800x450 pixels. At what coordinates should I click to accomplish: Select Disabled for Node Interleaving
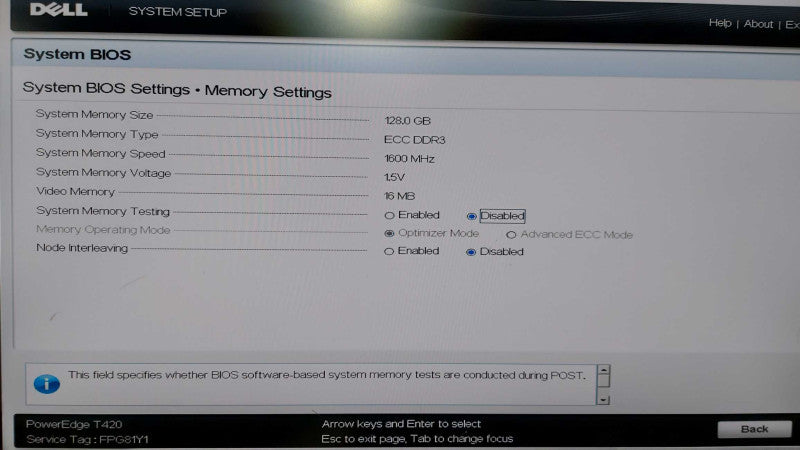[x=471, y=252]
